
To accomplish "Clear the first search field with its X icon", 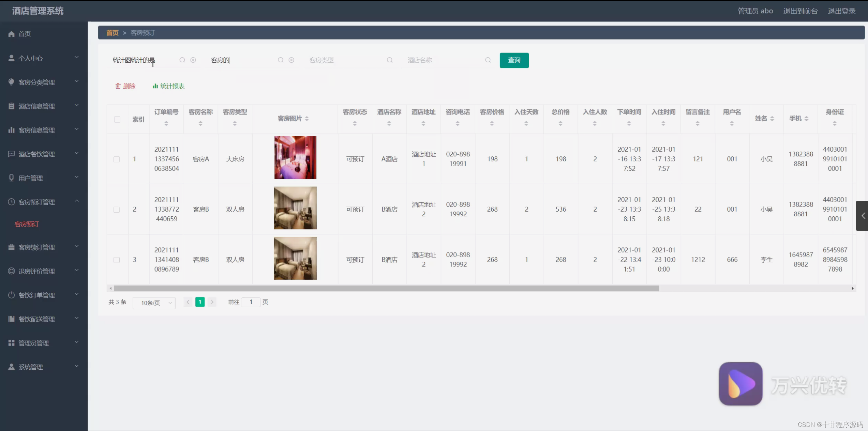I will coord(193,60).
